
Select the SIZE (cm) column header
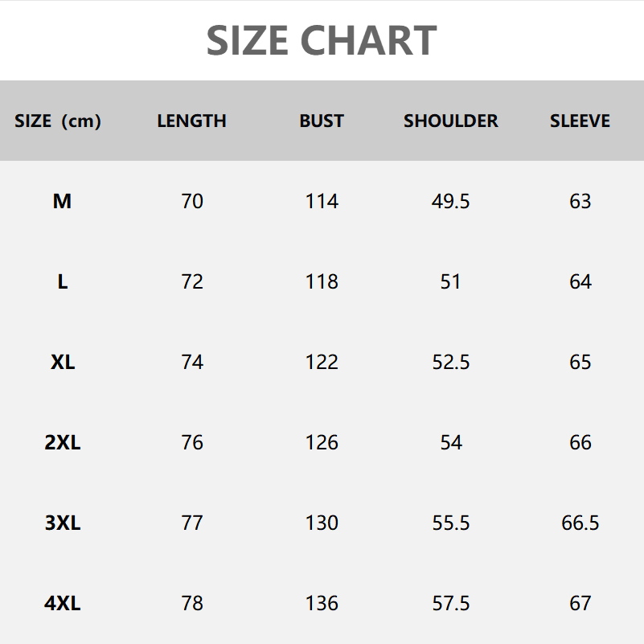58,121
